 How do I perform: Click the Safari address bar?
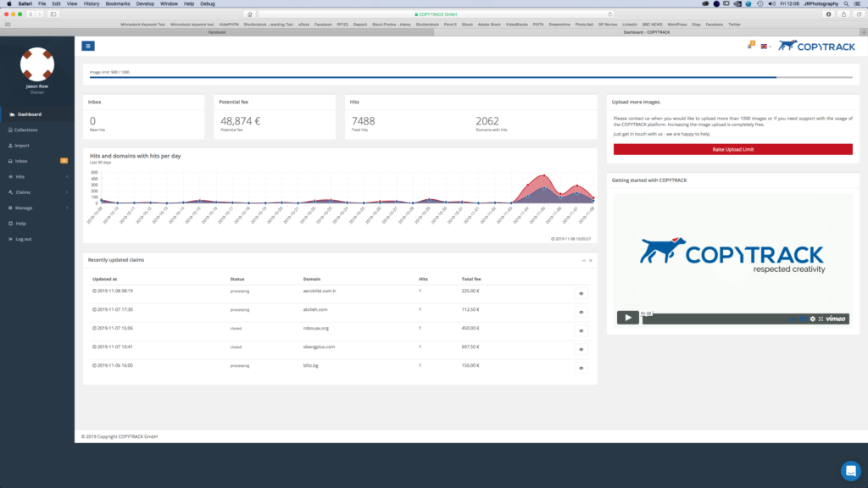(x=436, y=14)
